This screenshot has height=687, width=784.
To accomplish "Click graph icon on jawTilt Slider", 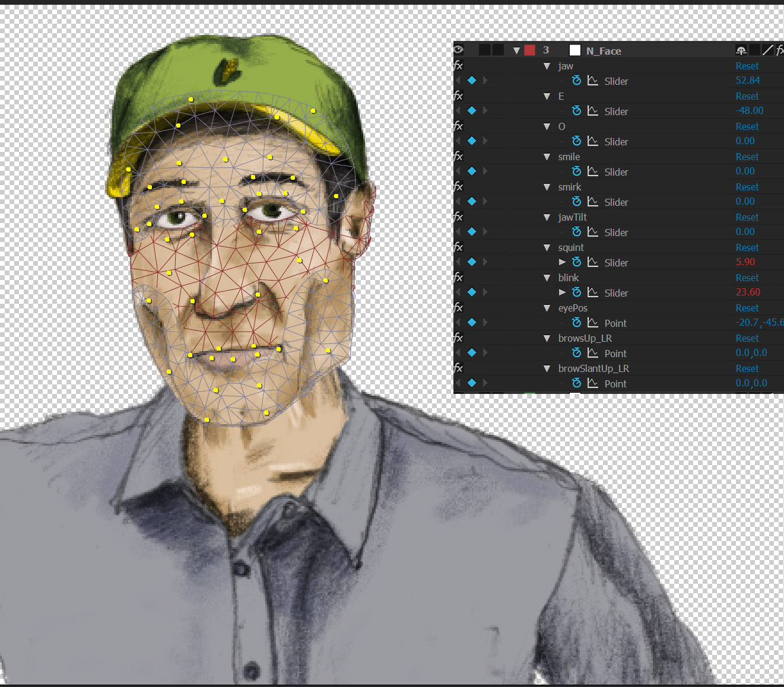I will pyautogui.click(x=592, y=232).
